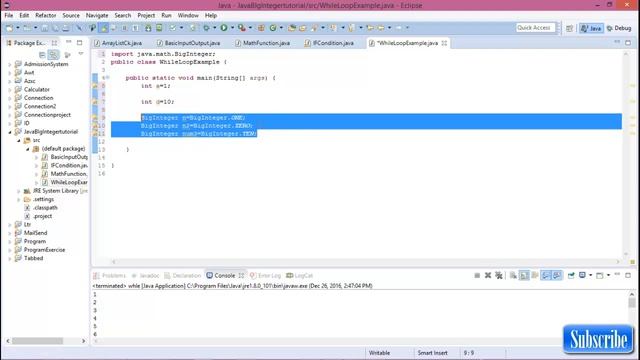
Task: Collapse the src folder node
Action: point(19,140)
